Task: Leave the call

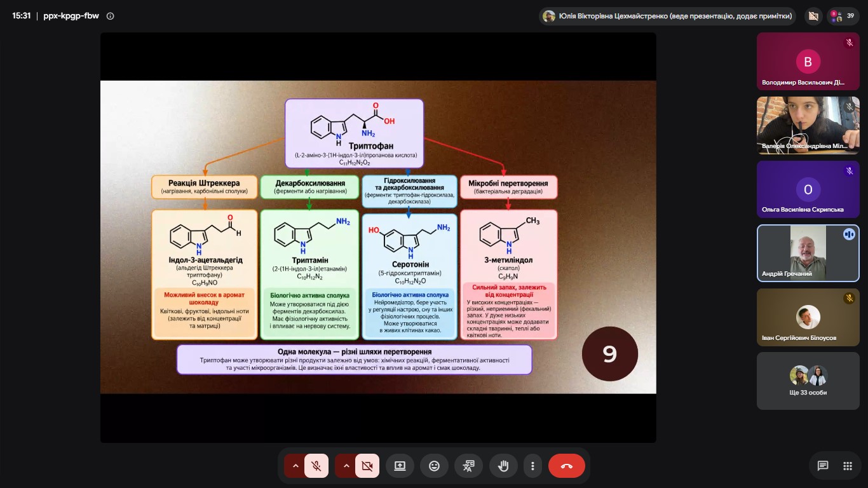Action: [x=567, y=466]
